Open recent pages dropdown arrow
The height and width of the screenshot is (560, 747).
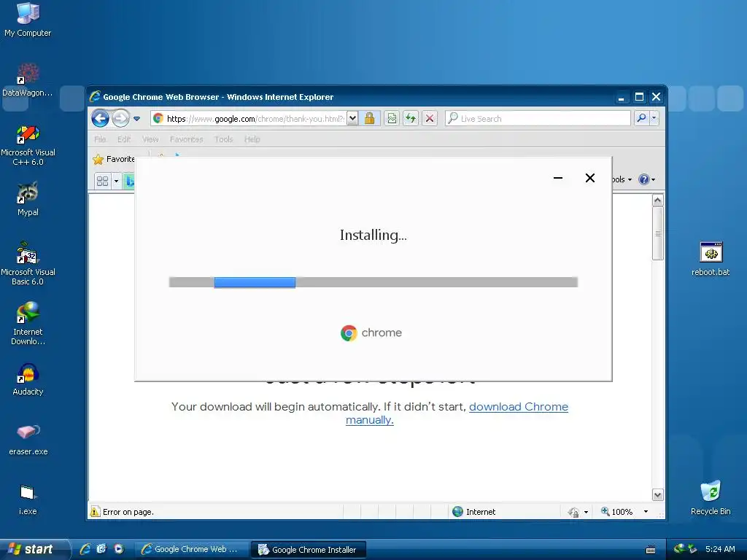136,119
